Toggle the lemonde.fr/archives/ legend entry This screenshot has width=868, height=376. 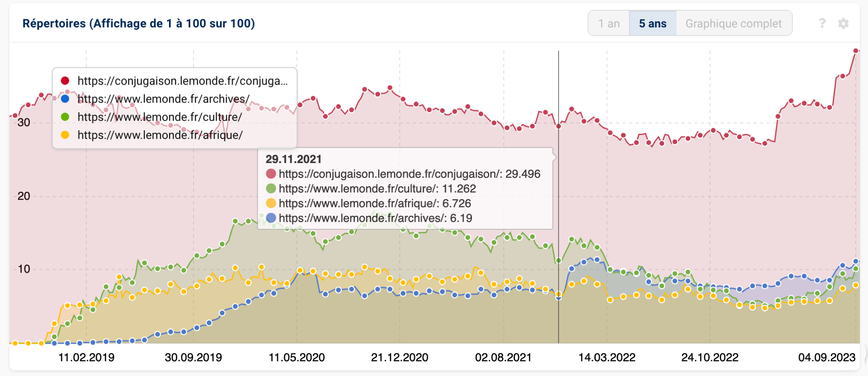tap(155, 99)
